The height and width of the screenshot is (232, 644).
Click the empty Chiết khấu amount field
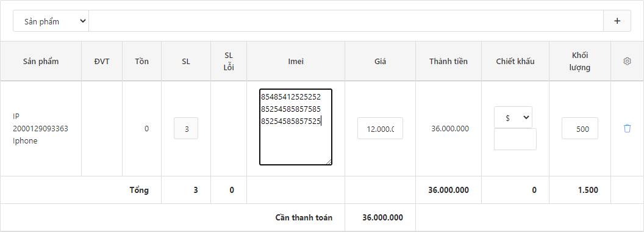point(515,139)
